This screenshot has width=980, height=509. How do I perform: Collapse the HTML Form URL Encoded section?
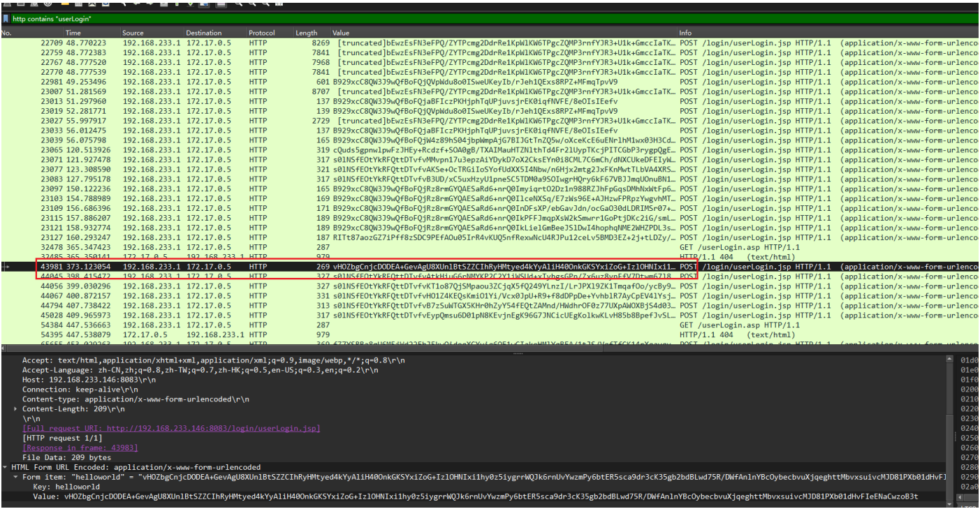point(6,467)
